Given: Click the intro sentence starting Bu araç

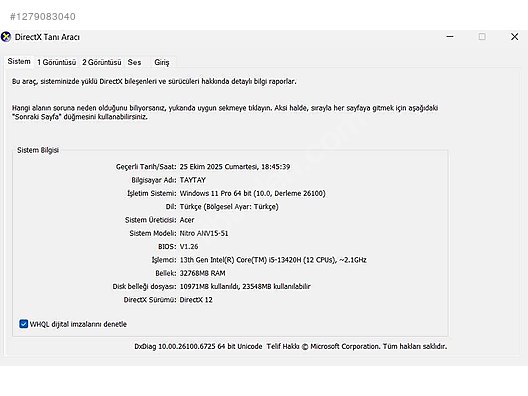Looking at the screenshot, I should pos(154,81).
